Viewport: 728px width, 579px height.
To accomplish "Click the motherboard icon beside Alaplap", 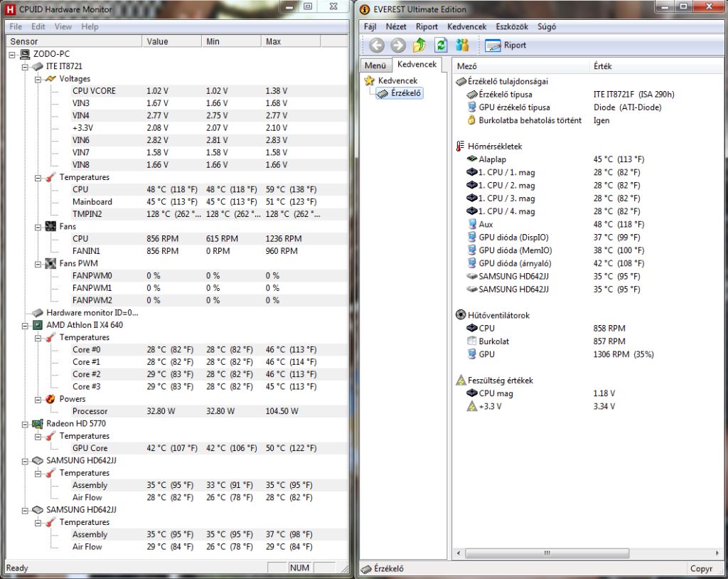I will 472,159.
